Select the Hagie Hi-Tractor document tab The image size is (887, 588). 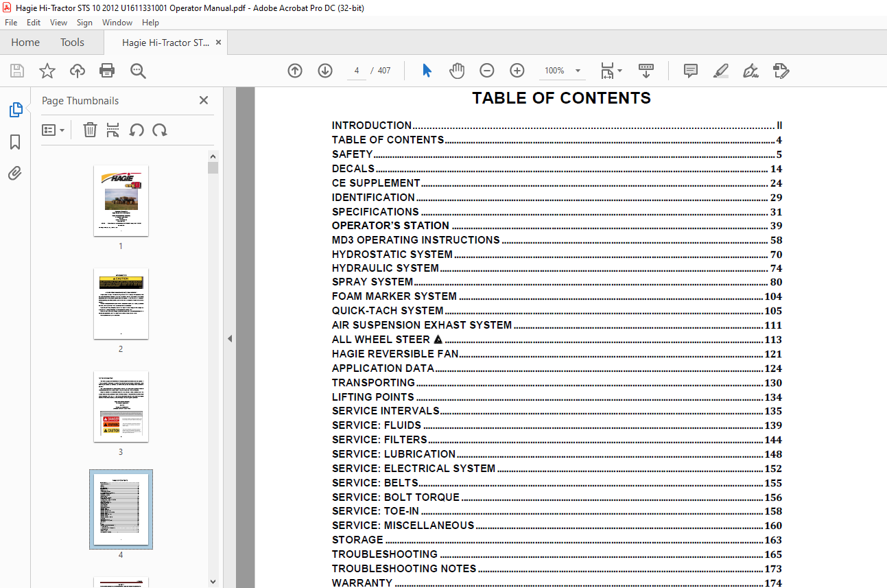point(165,43)
